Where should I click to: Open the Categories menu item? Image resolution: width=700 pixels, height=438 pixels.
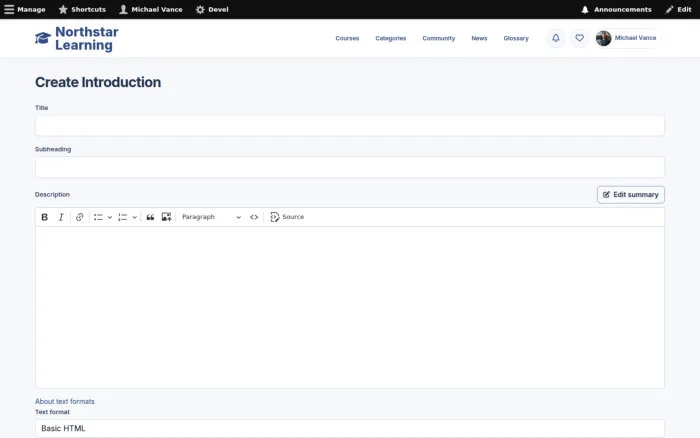391,38
